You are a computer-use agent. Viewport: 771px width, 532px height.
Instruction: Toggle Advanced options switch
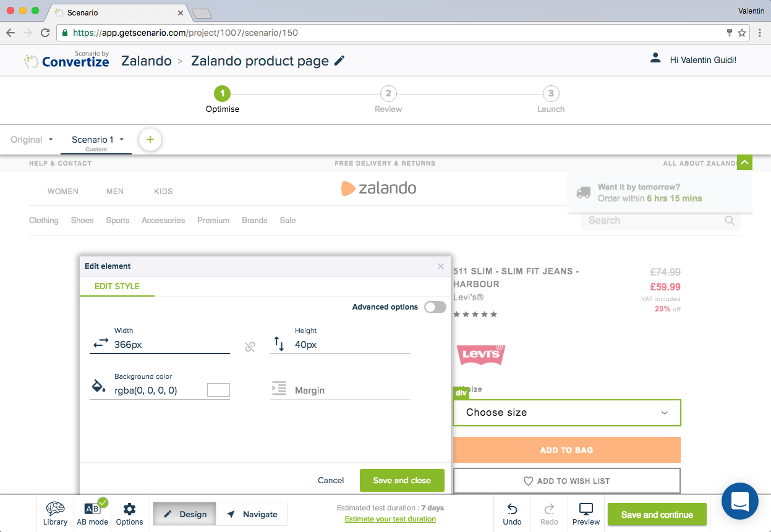435,307
